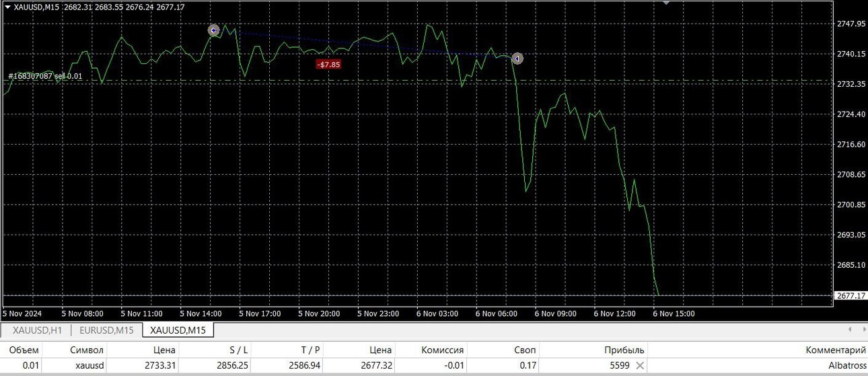
Task: Click the swap value 0.17
Action: [527, 366]
